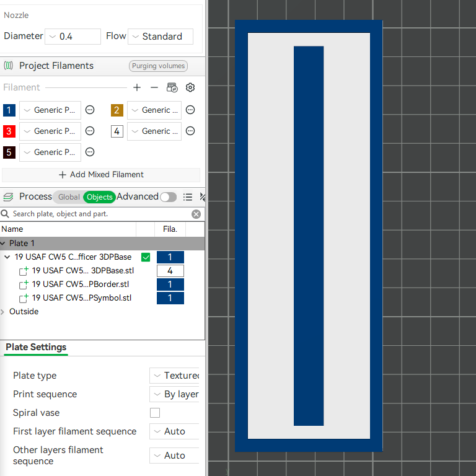
Task: Collapse the 19 USAF CW5 3DPBase object
Action: [x=7, y=257]
